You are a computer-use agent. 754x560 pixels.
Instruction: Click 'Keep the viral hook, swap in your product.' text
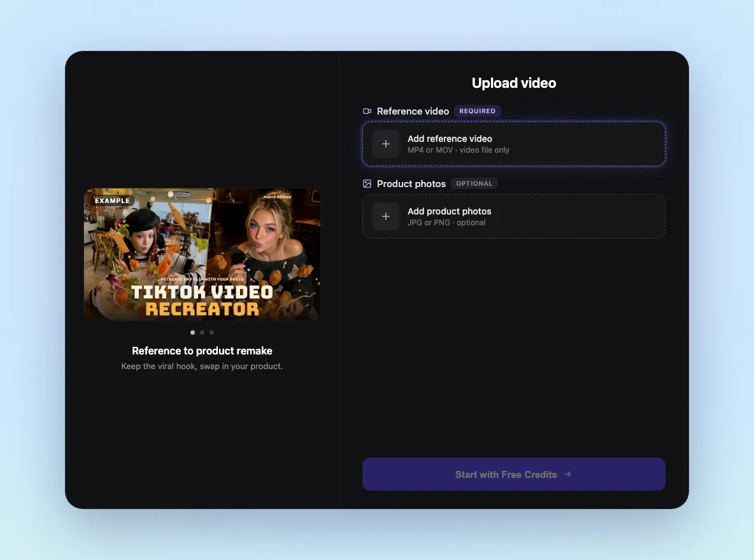coord(202,367)
